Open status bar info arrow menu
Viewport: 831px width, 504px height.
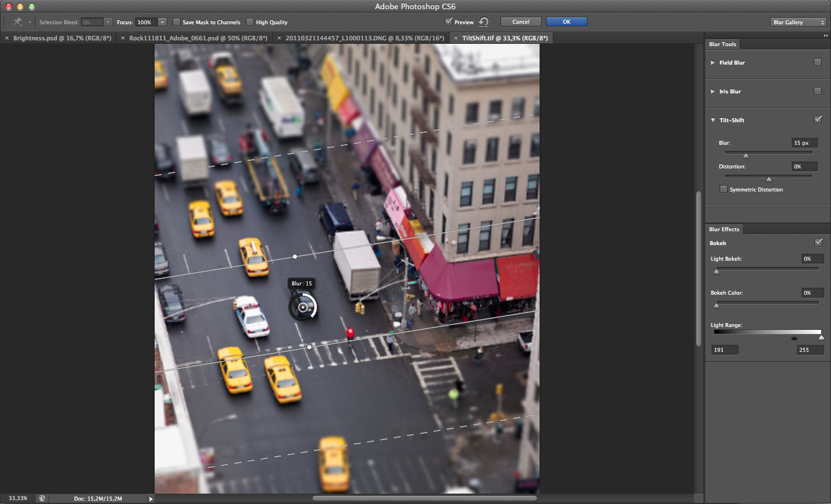pyautogui.click(x=151, y=498)
